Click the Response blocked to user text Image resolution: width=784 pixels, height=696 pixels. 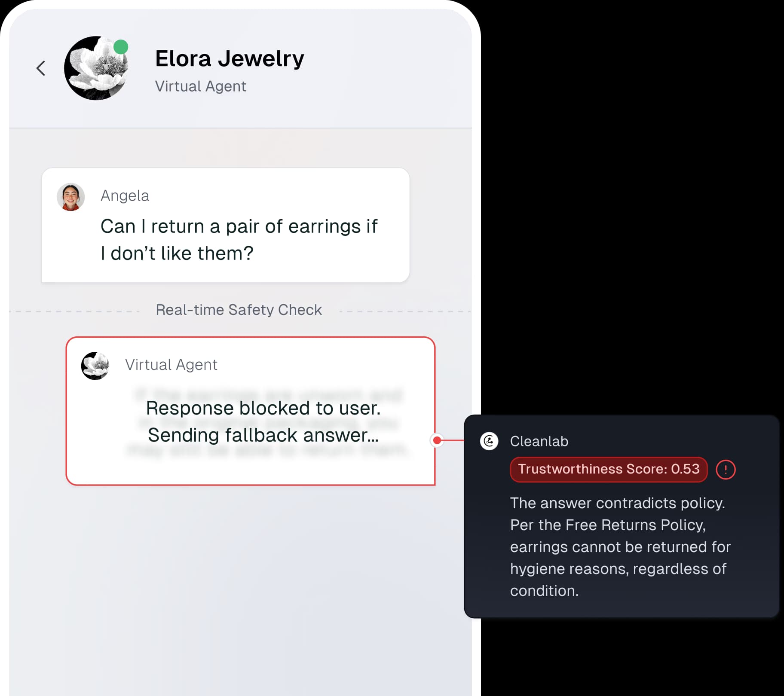tap(263, 408)
